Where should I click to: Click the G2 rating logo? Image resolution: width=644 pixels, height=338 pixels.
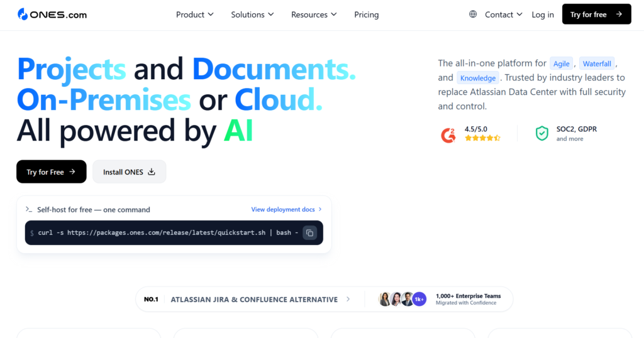pos(448,135)
